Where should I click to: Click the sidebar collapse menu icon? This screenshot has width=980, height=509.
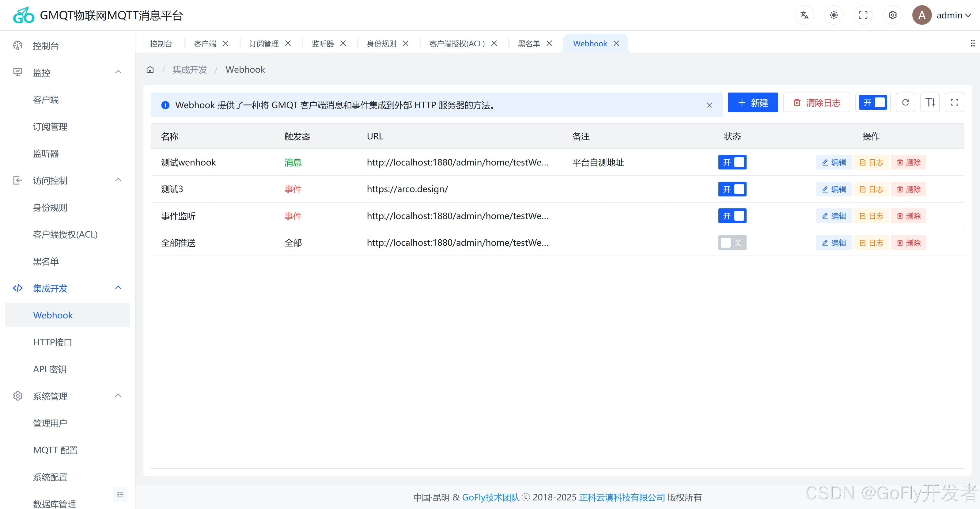[x=120, y=495]
